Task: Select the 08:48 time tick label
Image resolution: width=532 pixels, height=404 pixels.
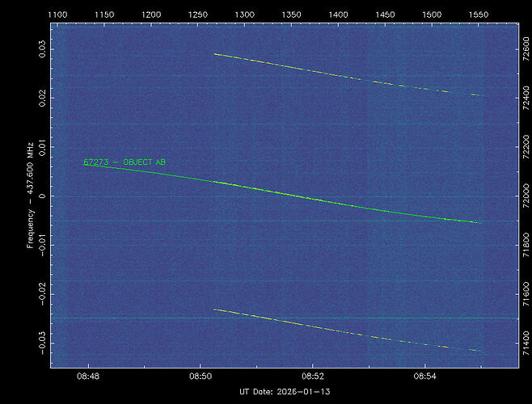Action: click(x=88, y=377)
